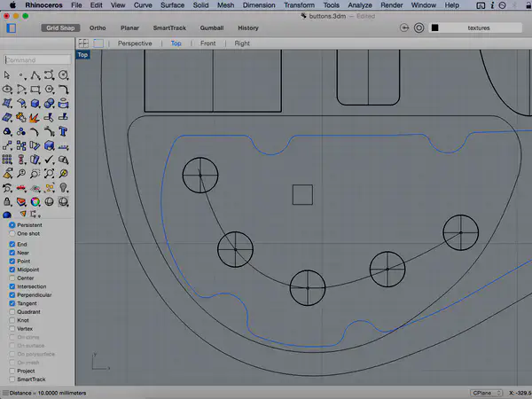Choose the Zoom magnifier tool
The width and height of the screenshot is (532, 399).
21,174
